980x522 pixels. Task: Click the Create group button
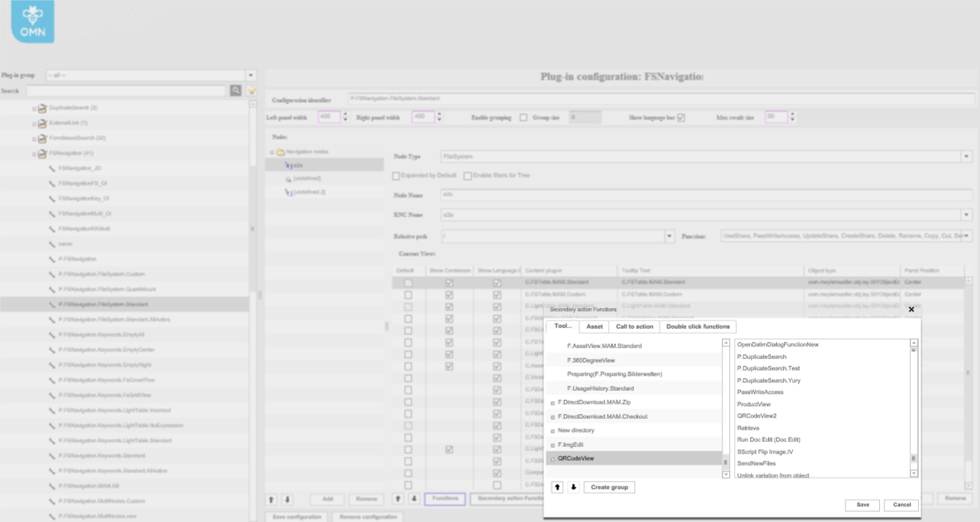(609, 487)
